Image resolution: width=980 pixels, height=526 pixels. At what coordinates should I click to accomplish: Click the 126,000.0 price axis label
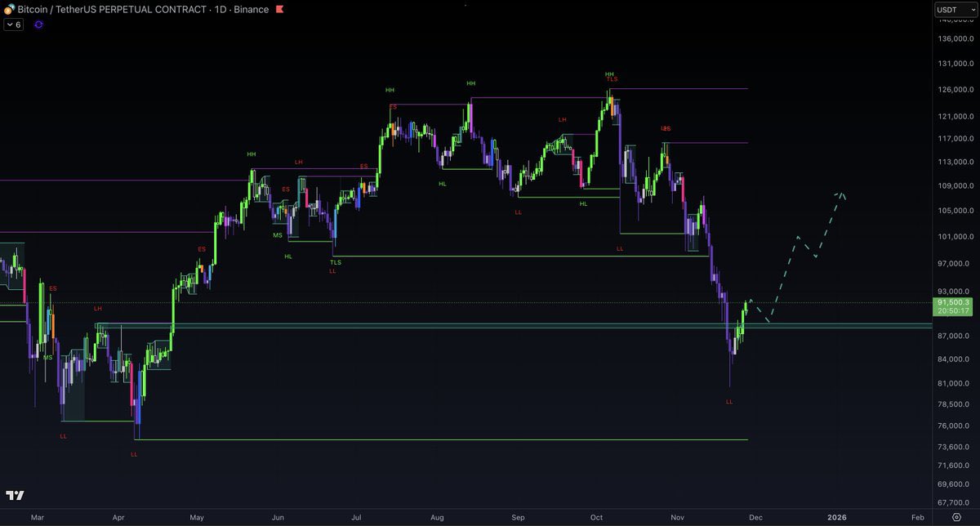coord(957,90)
